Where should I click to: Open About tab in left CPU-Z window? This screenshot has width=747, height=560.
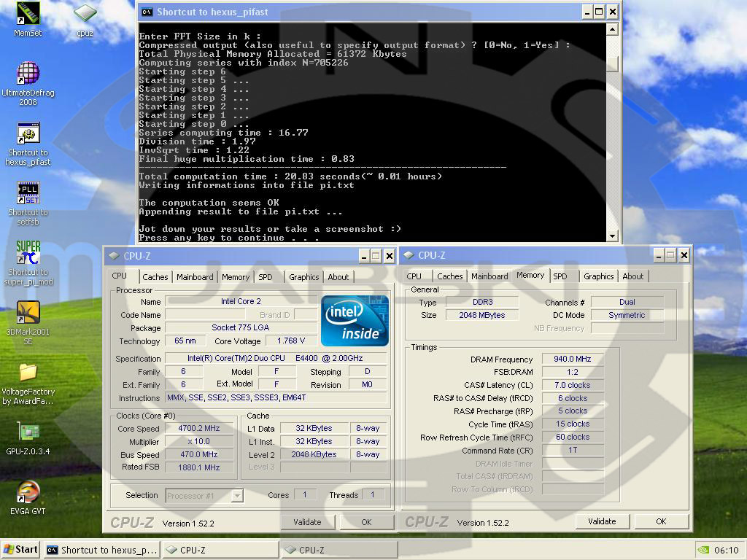pos(338,277)
